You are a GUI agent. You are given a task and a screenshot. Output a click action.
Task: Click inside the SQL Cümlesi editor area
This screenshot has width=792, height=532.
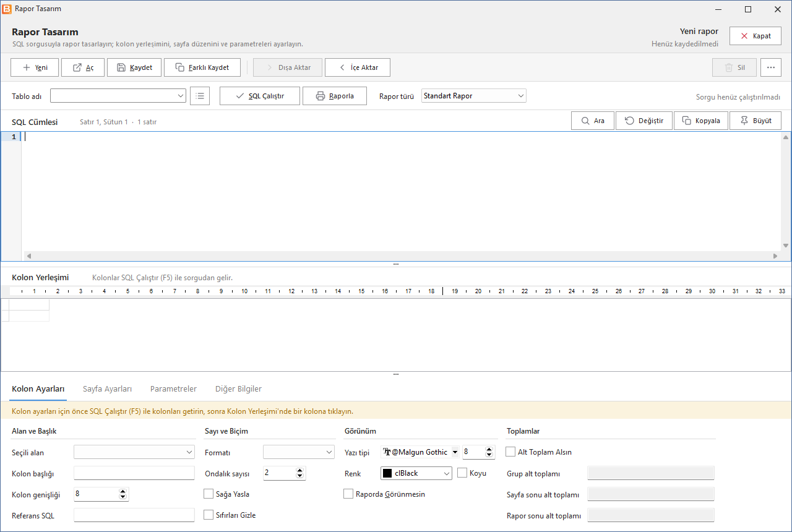point(402,191)
